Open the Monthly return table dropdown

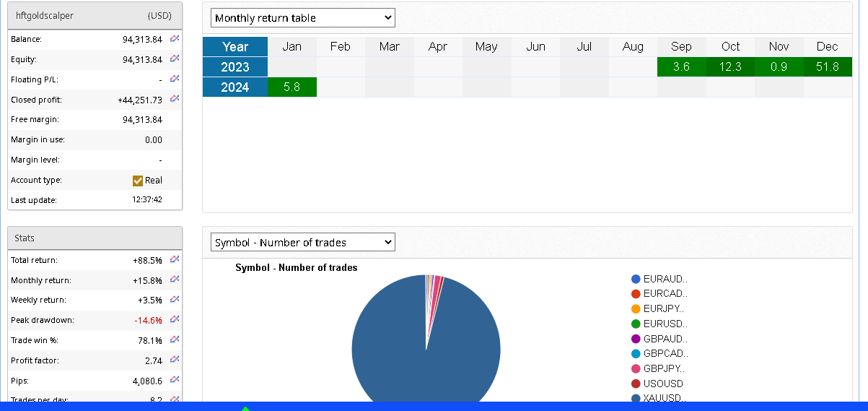point(303,18)
